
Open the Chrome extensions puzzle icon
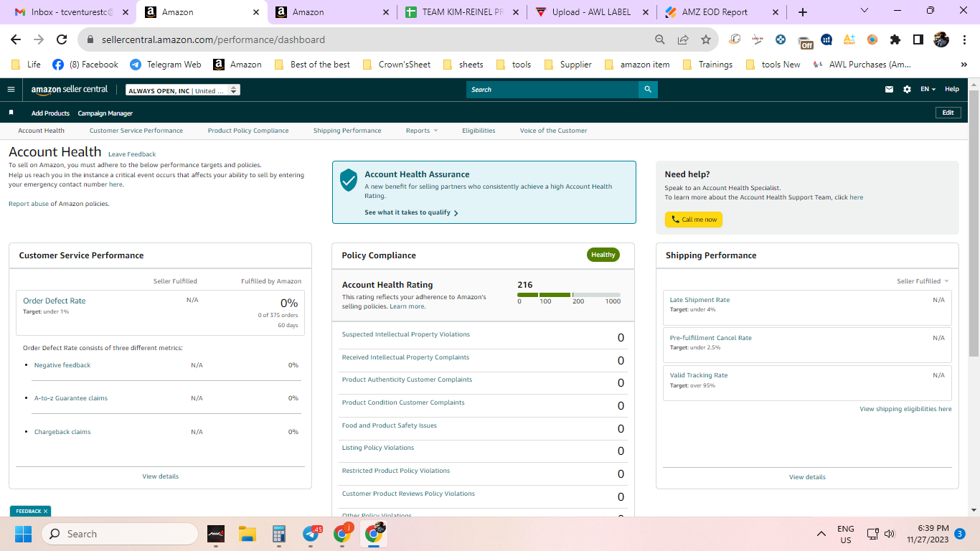tap(895, 39)
